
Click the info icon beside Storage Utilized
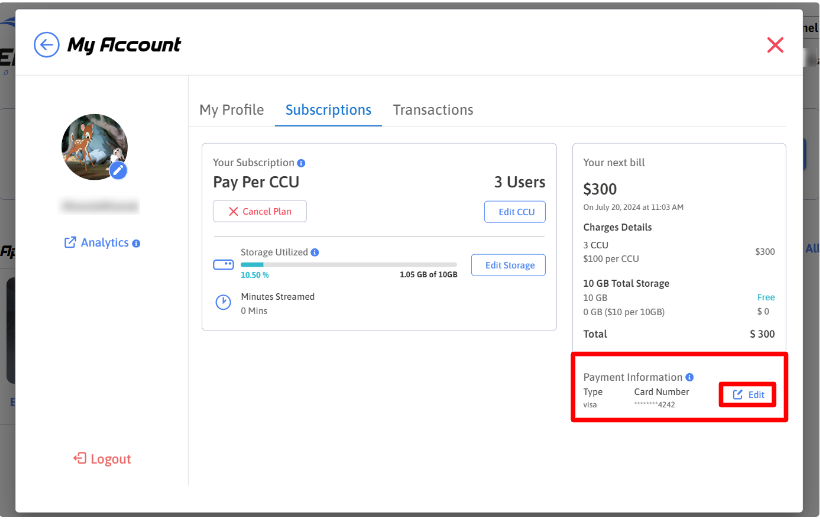315,253
